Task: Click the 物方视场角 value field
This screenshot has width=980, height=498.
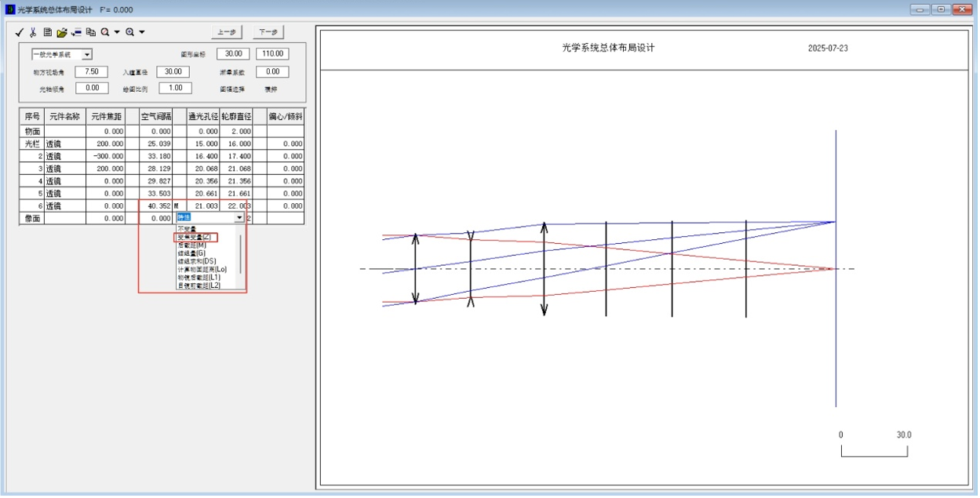Action: (92, 71)
